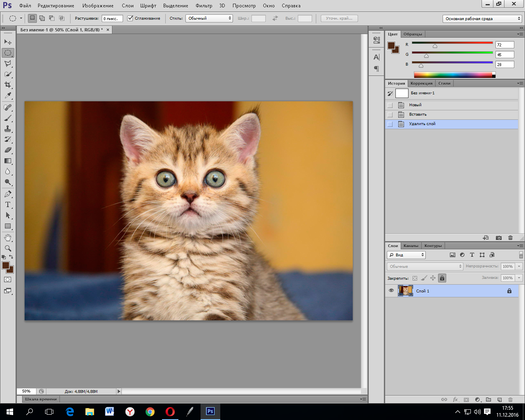
Task: Toggle lock transparent pixels
Action: tap(415, 278)
